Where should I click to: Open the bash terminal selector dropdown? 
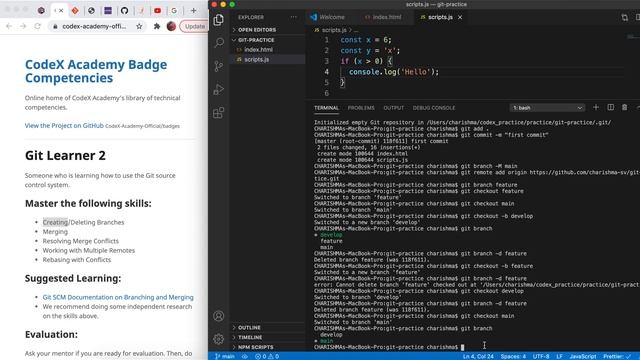click(x=547, y=108)
